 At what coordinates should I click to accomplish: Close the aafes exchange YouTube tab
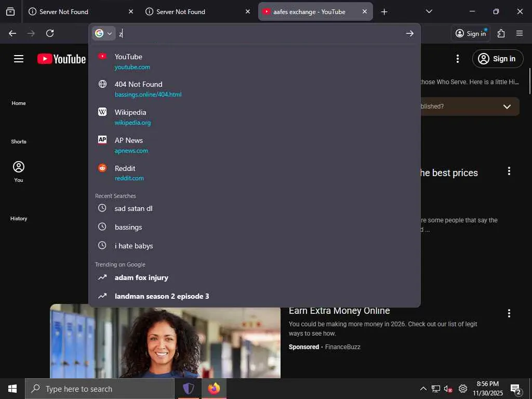pyautogui.click(x=364, y=11)
